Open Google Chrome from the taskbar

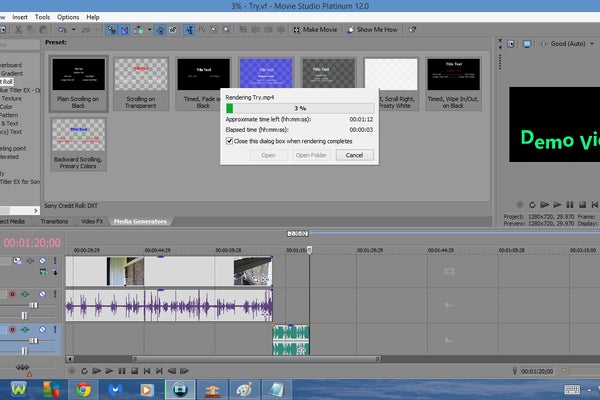click(83, 390)
